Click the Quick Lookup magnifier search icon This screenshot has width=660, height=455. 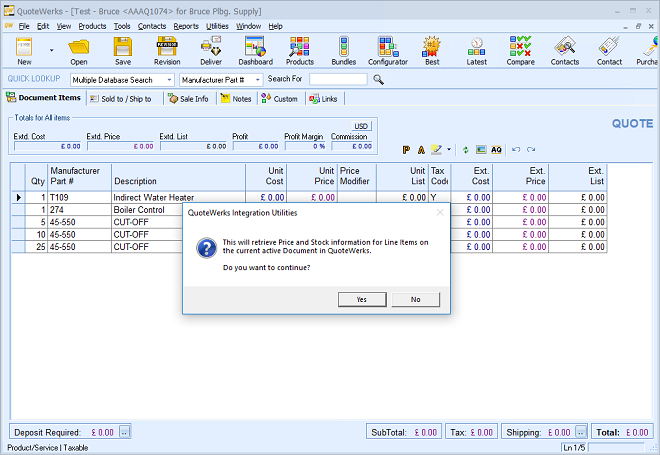(379, 79)
